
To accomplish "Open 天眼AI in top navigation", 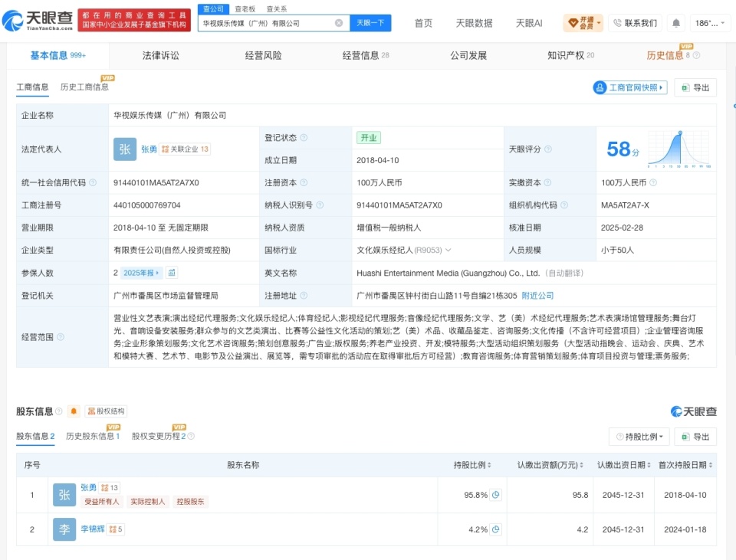I will (529, 23).
